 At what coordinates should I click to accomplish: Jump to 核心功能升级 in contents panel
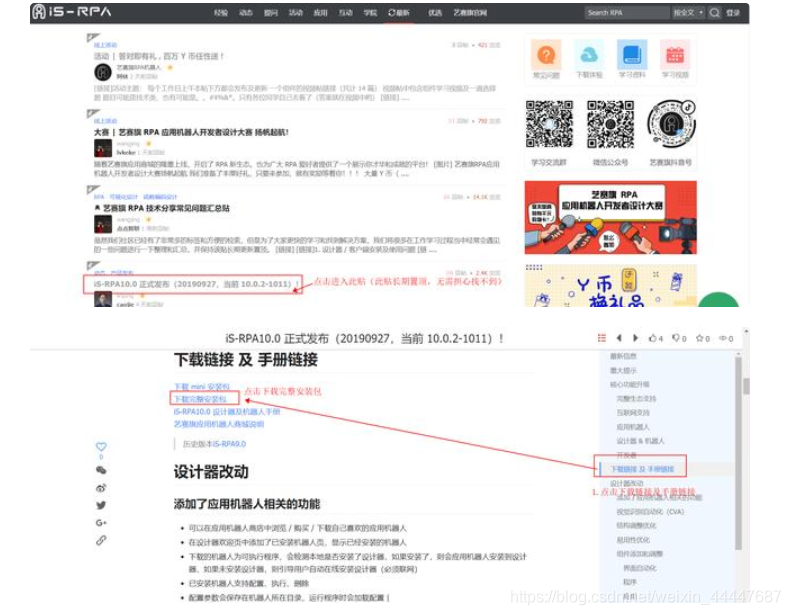pyautogui.click(x=630, y=384)
